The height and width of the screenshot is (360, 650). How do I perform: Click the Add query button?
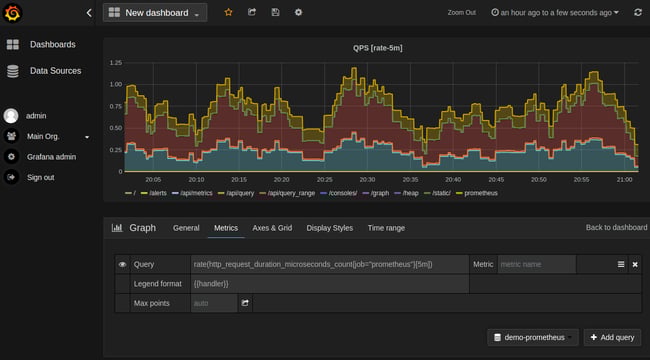point(613,338)
